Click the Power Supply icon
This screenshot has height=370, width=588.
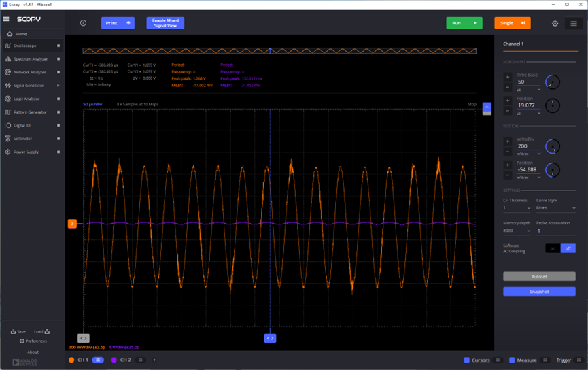(x=7, y=152)
